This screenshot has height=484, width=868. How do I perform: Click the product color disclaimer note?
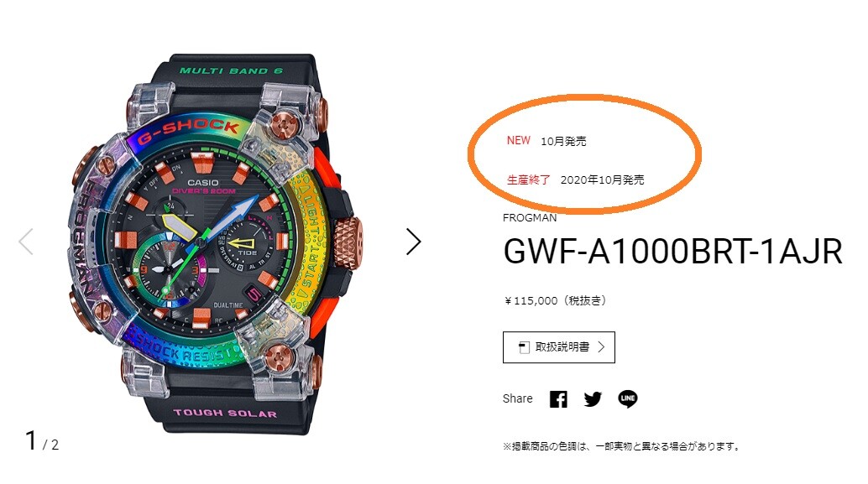coord(621,446)
